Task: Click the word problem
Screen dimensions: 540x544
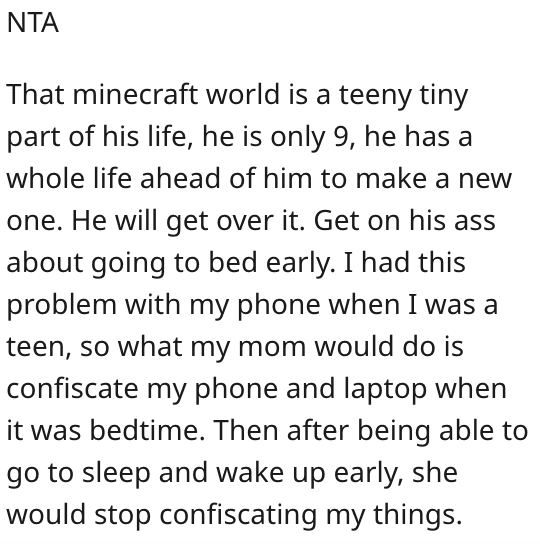Action: click(61, 305)
